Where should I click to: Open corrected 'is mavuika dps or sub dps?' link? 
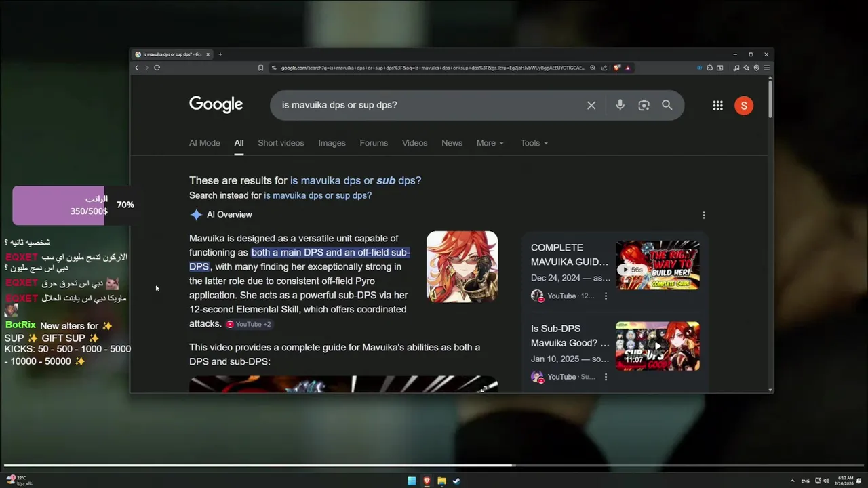355,180
